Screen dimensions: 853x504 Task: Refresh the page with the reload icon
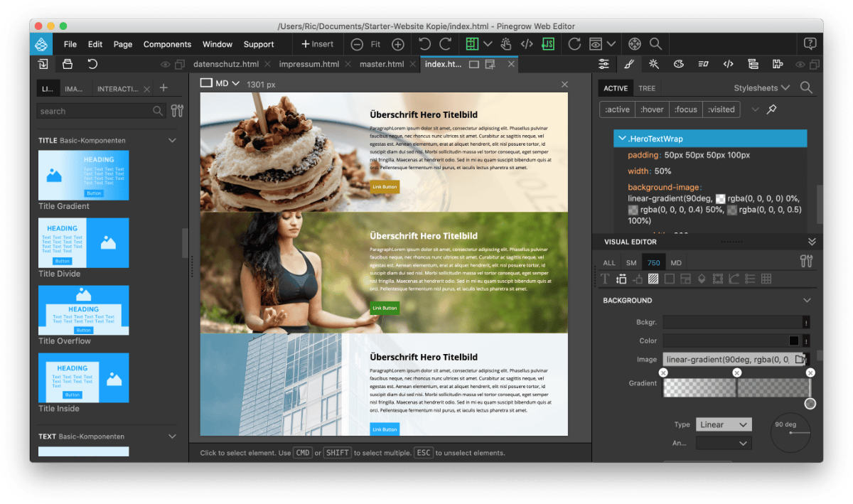click(x=574, y=44)
